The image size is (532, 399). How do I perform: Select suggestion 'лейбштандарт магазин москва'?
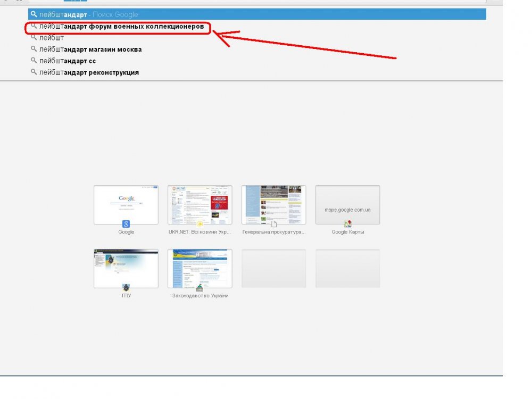point(90,49)
